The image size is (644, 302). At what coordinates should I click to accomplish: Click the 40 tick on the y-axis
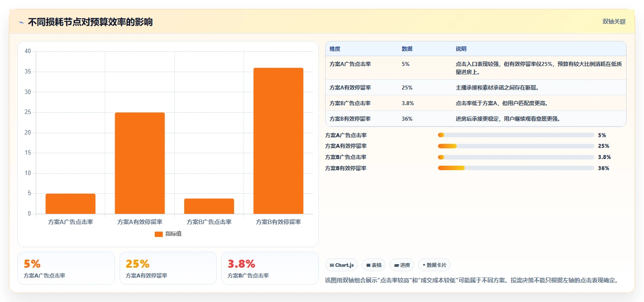[x=28, y=51]
